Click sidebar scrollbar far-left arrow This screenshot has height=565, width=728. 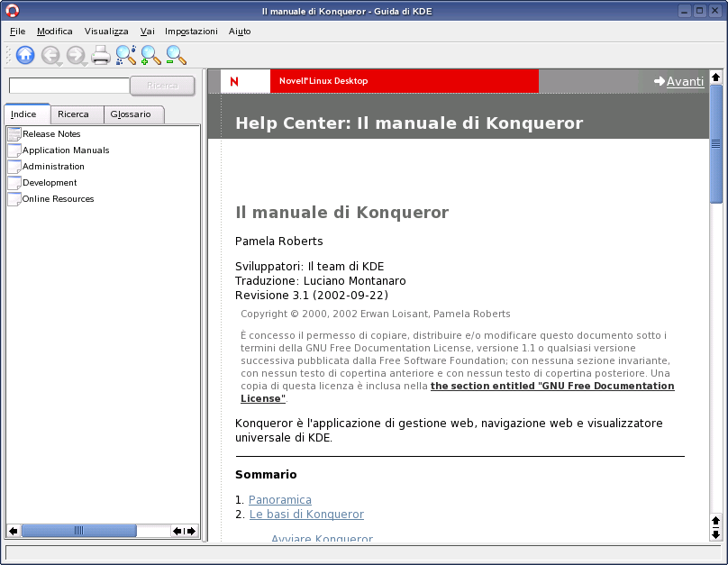tap(14, 531)
